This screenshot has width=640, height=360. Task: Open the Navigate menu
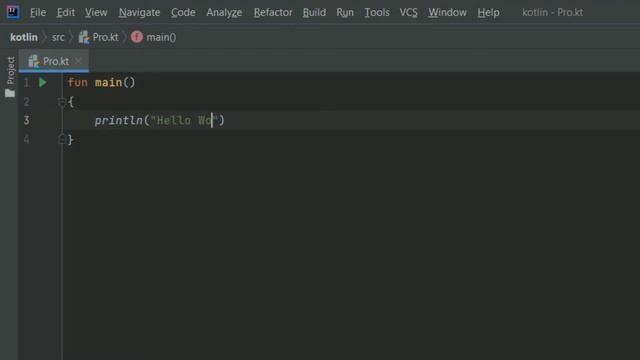pos(139,13)
